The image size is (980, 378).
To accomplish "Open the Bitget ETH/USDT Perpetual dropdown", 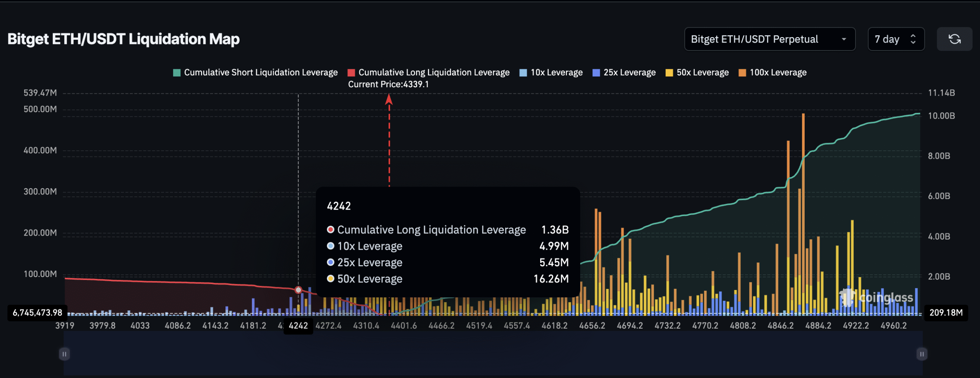I will pyautogui.click(x=770, y=39).
